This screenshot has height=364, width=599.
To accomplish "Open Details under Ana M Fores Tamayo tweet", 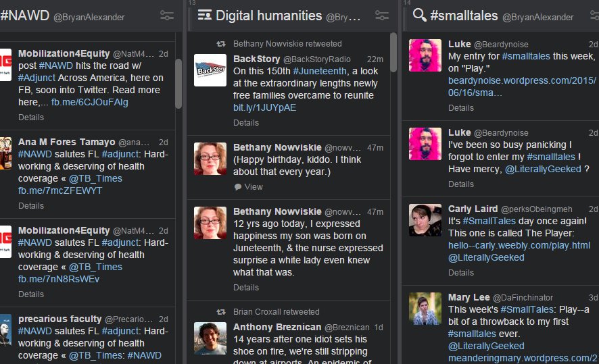I will 31,206.
